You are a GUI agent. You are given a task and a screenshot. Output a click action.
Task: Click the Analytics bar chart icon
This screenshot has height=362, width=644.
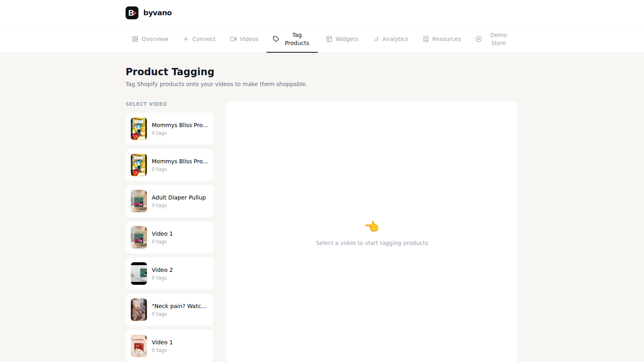(x=376, y=39)
